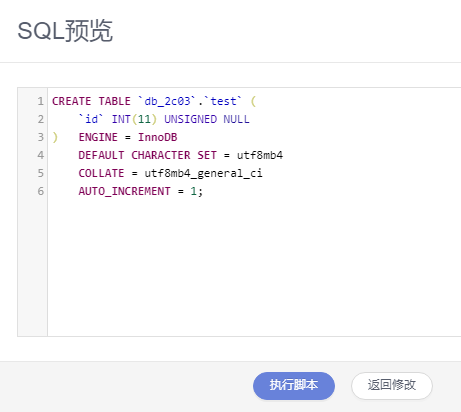Click the 执行脚本 button
This screenshot has width=461, height=412.
coord(294,386)
